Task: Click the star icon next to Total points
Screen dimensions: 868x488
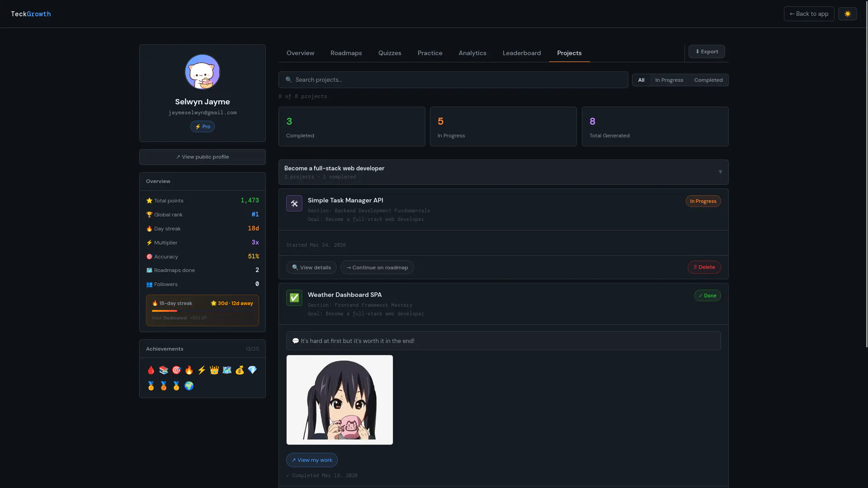Action: [149, 201]
